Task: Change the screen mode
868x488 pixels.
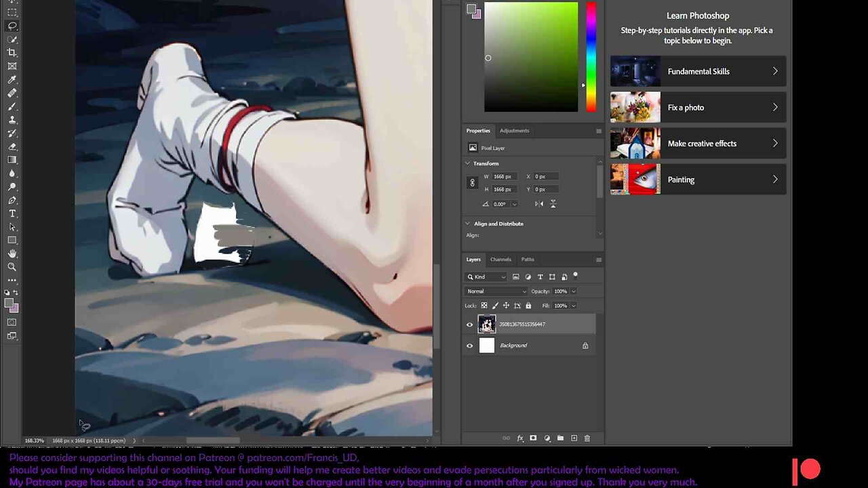Action: point(12,335)
